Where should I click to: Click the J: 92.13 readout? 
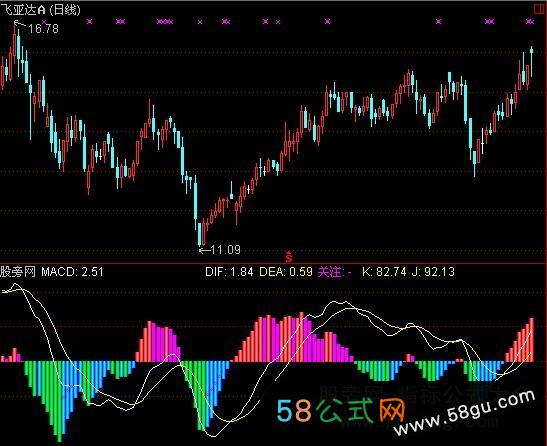point(433,272)
